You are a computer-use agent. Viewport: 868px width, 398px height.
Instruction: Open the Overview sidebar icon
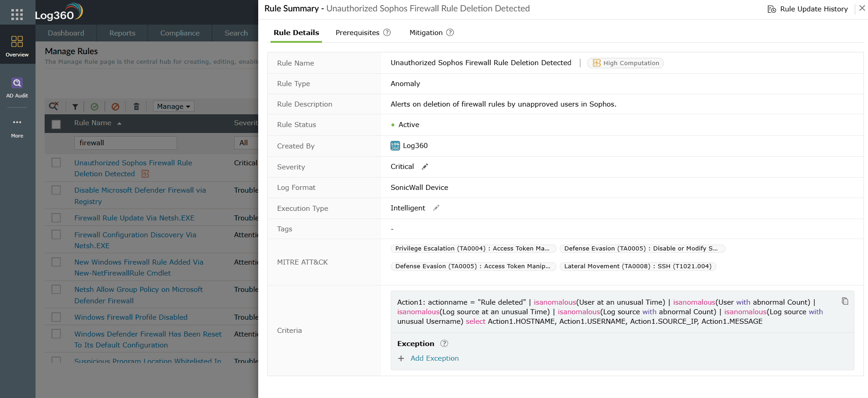pyautogui.click(x=17, y=46)
